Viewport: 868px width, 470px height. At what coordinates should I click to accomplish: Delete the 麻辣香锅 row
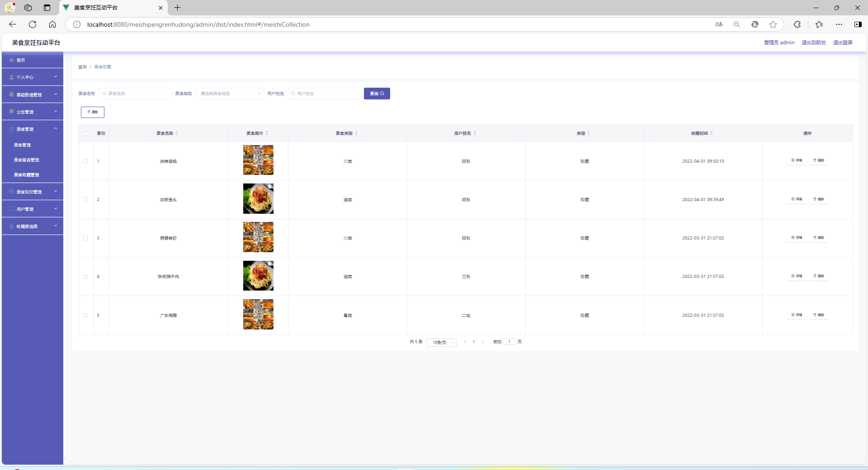(819, 160)
